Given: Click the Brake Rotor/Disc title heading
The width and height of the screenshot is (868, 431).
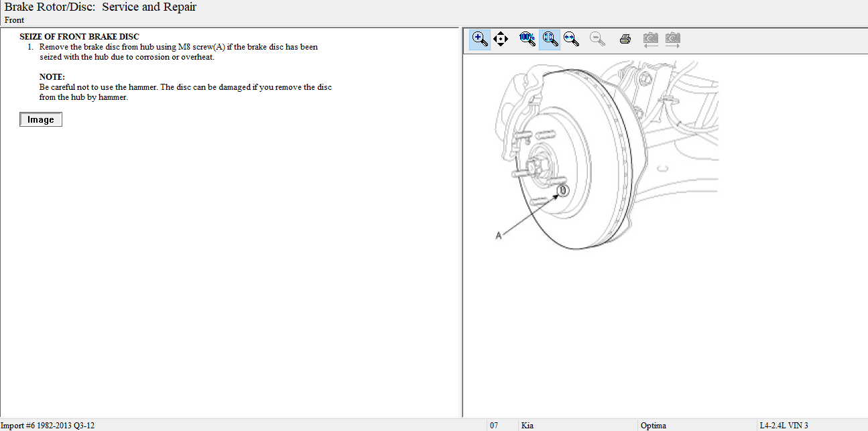Looking at the screenshot, I should click(x=101, y=7).
